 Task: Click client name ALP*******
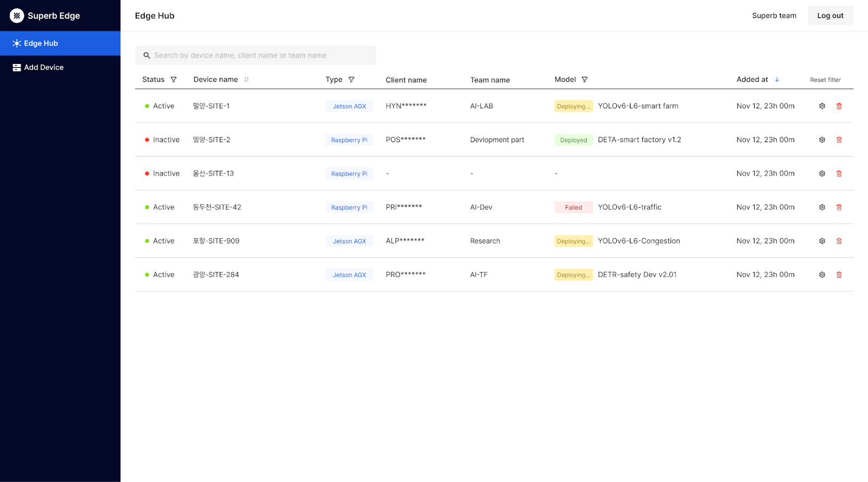(405, 241)
